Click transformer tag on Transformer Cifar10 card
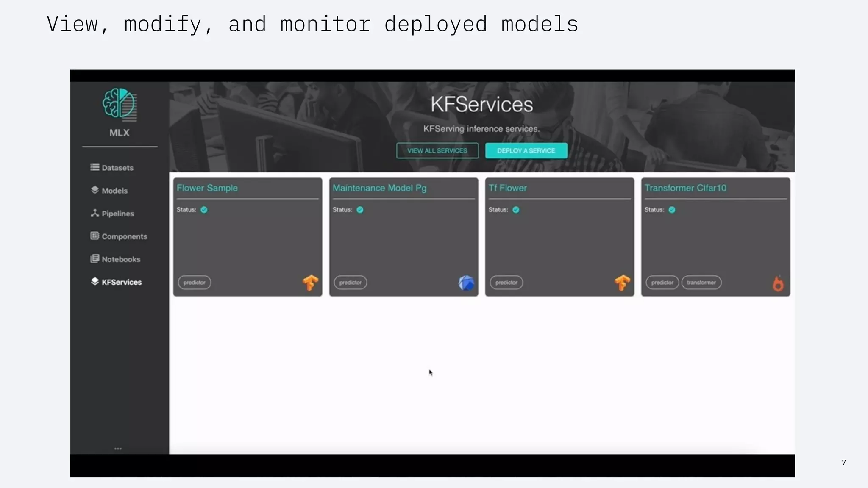The height and width of the screenshot is (488, 868). pyautogui.click(x=701, y=283)
